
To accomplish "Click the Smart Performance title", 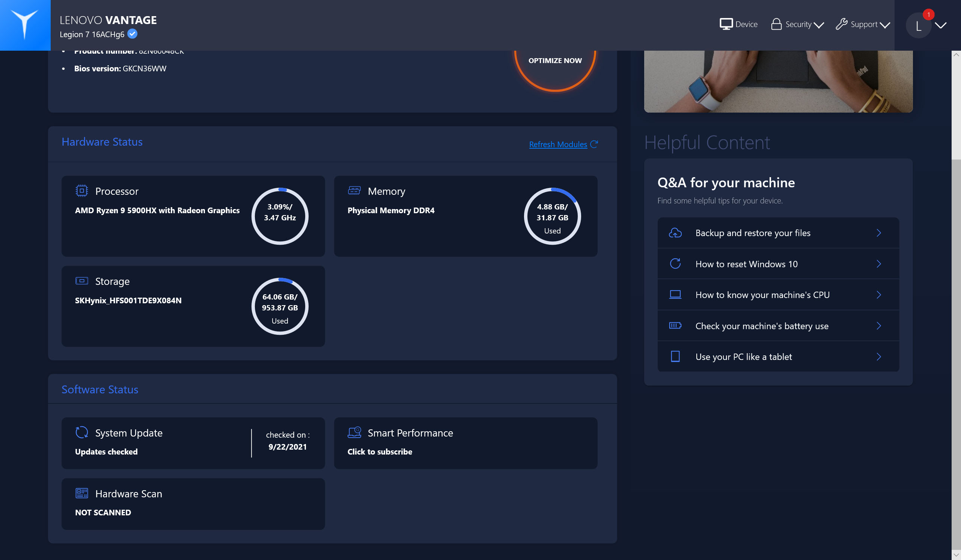I will (x=410, y=433).
